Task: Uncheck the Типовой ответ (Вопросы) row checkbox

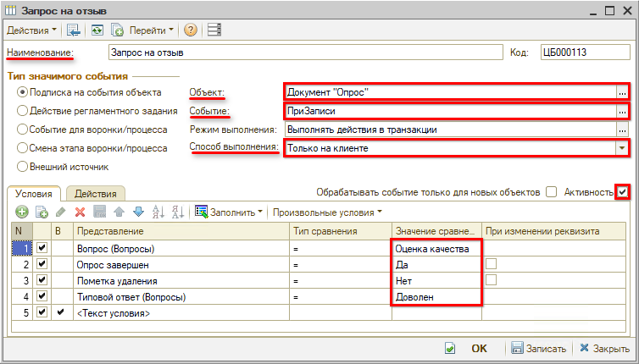Action: pyautogui.click(x=42, y=296)
